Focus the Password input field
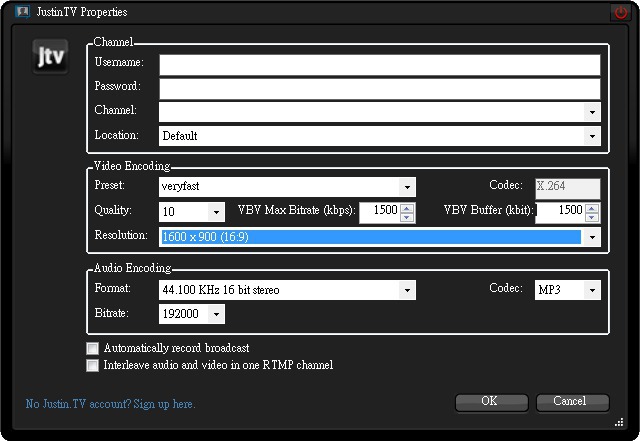This screenshot has height=441, width=640. click(x=380, y=89)
